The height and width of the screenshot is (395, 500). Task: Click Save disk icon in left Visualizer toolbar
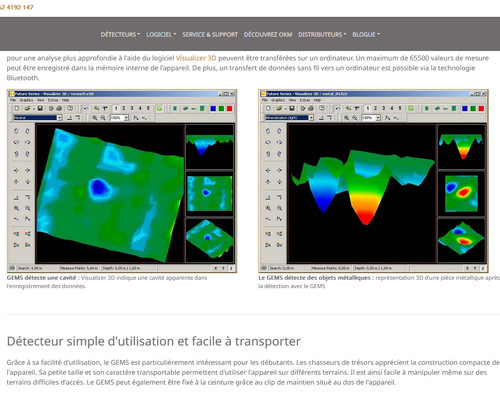40,108
